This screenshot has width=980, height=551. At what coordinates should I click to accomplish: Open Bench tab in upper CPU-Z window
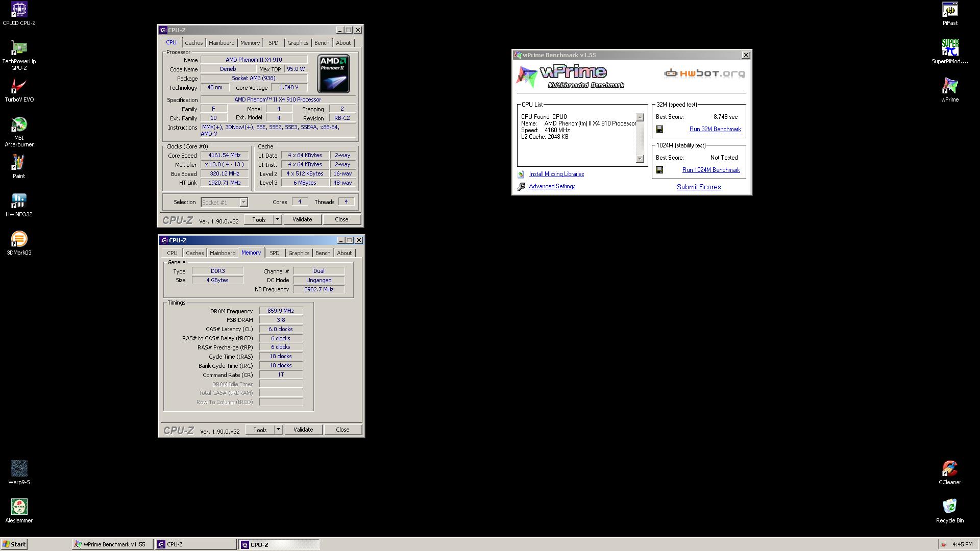pos(322,43)
